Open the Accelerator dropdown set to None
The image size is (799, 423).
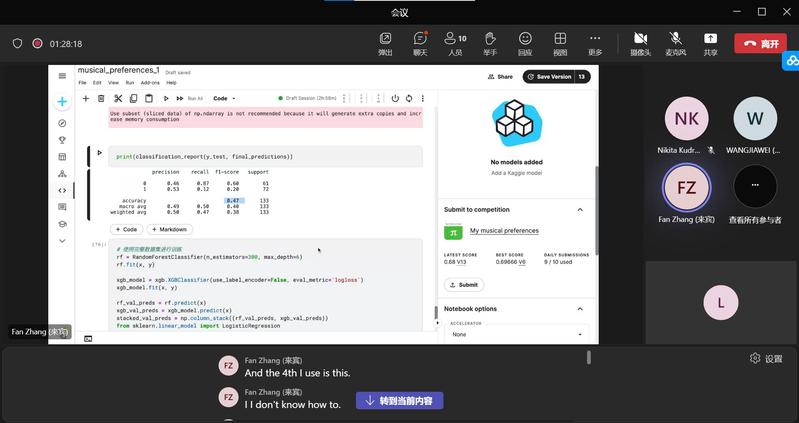coord(515,334)
